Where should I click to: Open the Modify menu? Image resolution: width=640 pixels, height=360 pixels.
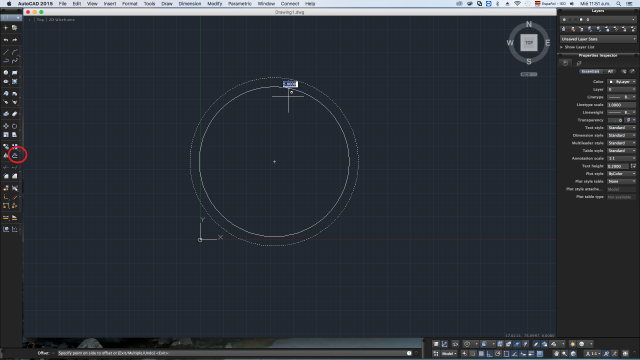coord(215,4)
